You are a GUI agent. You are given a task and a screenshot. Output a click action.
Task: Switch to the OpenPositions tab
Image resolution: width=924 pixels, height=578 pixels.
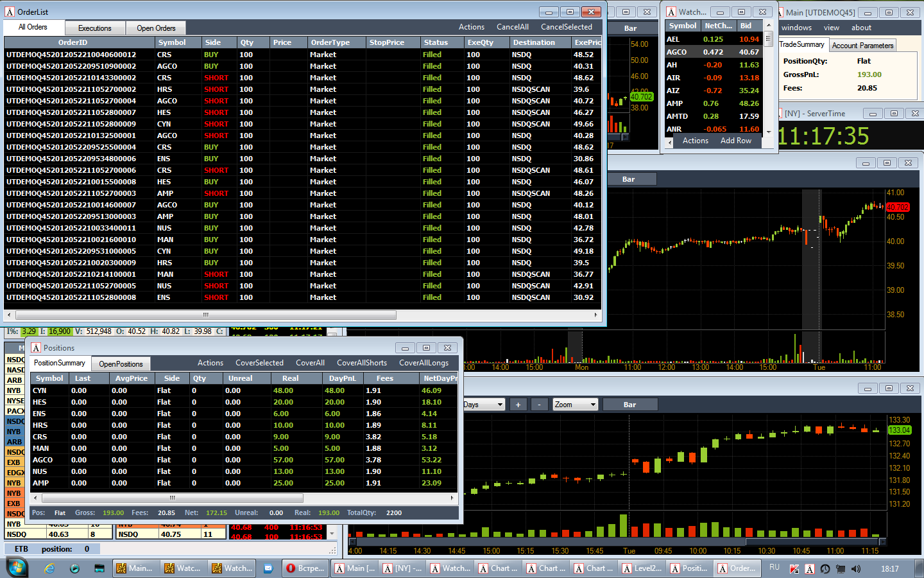(121, 363)
